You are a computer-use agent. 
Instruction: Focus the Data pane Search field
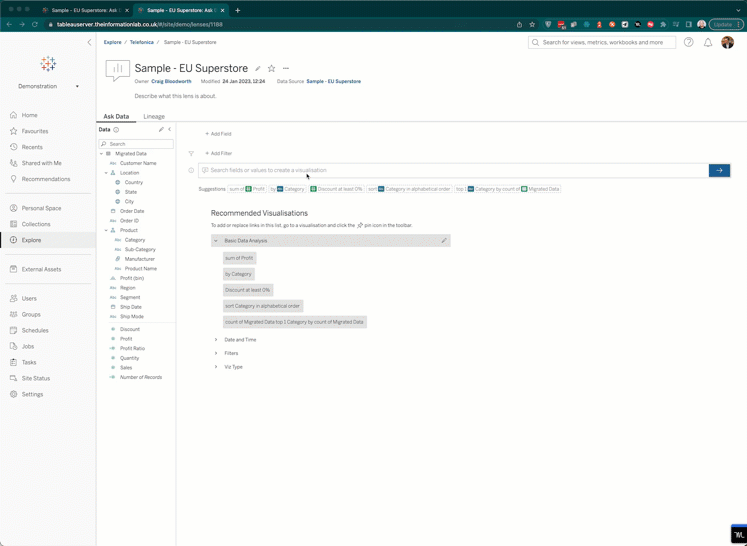pos(136,144)
